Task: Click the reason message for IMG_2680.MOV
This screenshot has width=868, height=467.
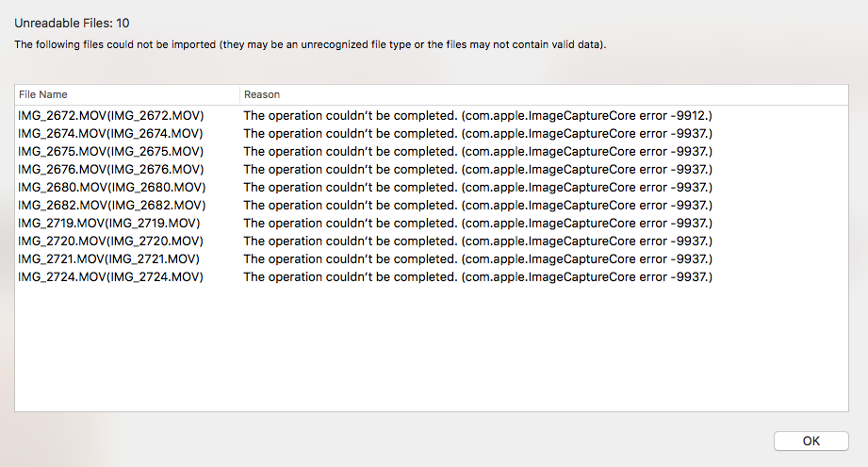Action: 478,187
